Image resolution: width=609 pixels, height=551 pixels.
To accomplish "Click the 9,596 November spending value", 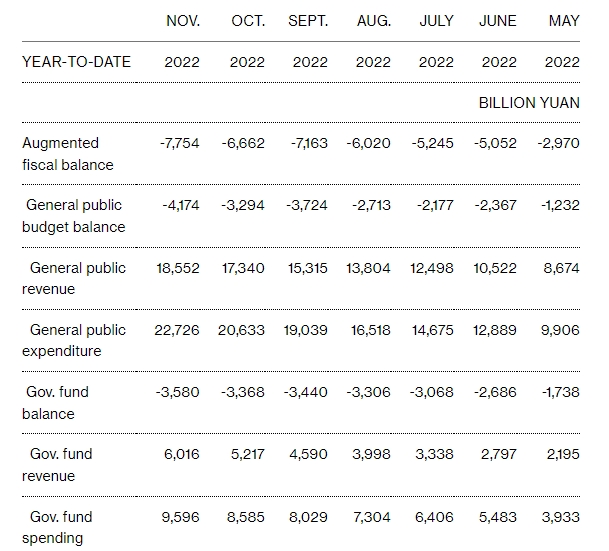I will pyautogui.click(x=182, y=517).
